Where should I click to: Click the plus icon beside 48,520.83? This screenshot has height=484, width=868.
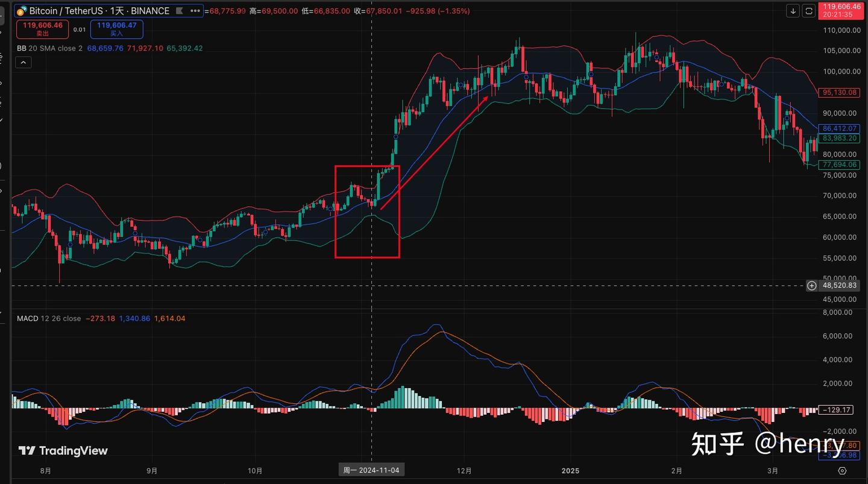[x=812, y=286]
